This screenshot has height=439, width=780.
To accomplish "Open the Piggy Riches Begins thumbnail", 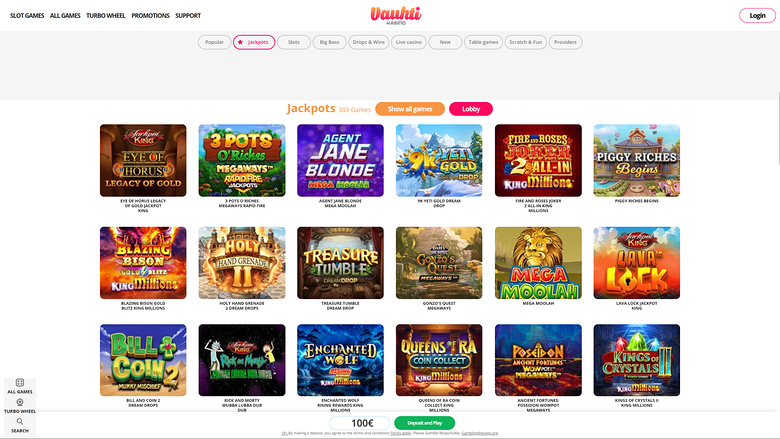I will [636, 161].
